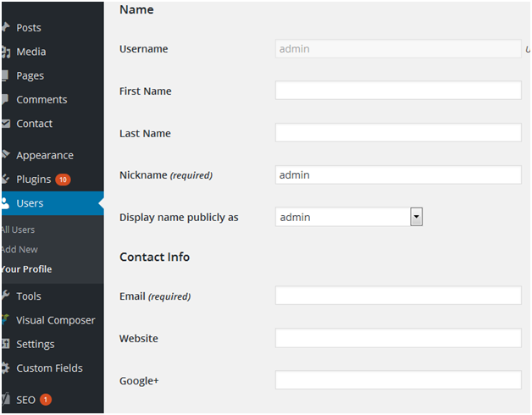Click the Users person icon
Image resolution: width=532 pixels, height=415 pixels.
click(5, 203)
